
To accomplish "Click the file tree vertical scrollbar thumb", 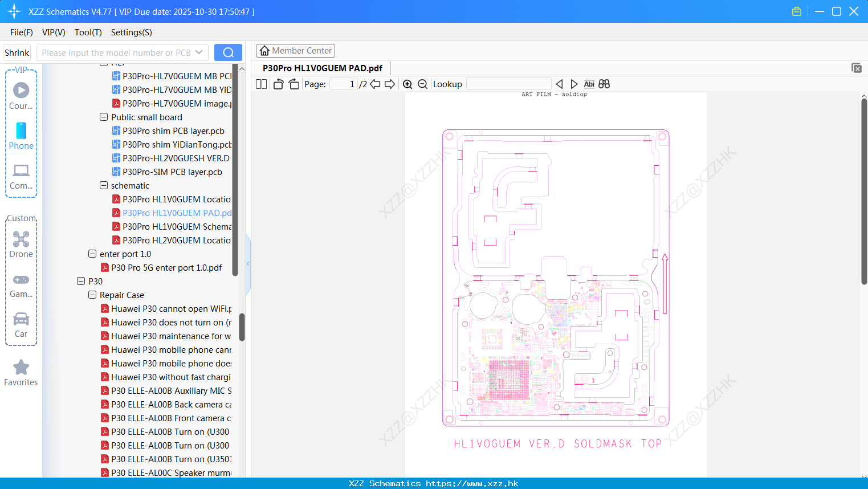I will 242,327.
